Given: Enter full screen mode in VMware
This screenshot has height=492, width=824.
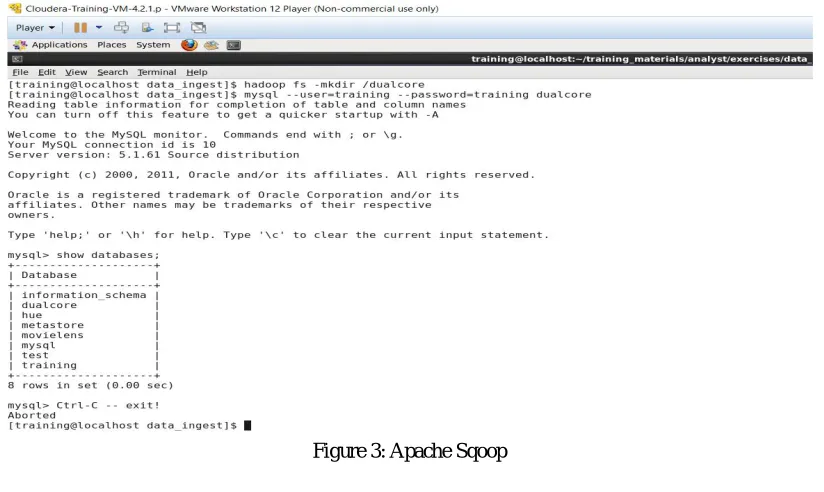Looking at the screenshot, I should (172, 27).
